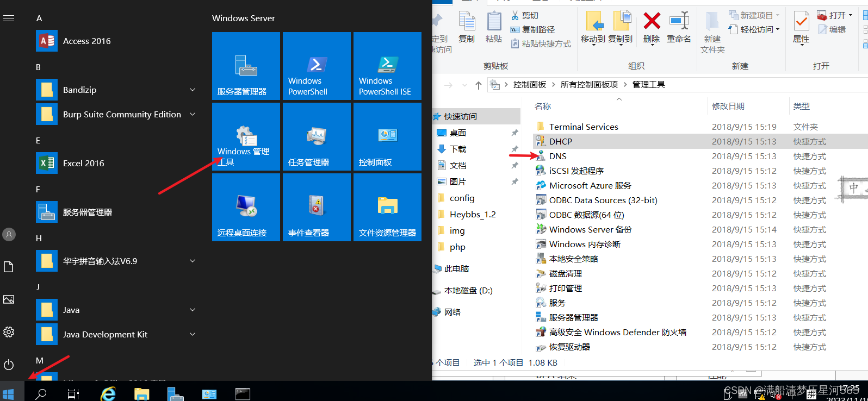
Task: Click the 复制路径 ribbon button
Action: [x=533, y=29]
